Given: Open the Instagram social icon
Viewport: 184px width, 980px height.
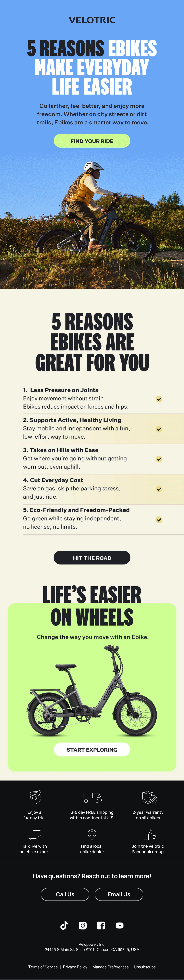Looking at the screenshot, I should pos(83,926).
